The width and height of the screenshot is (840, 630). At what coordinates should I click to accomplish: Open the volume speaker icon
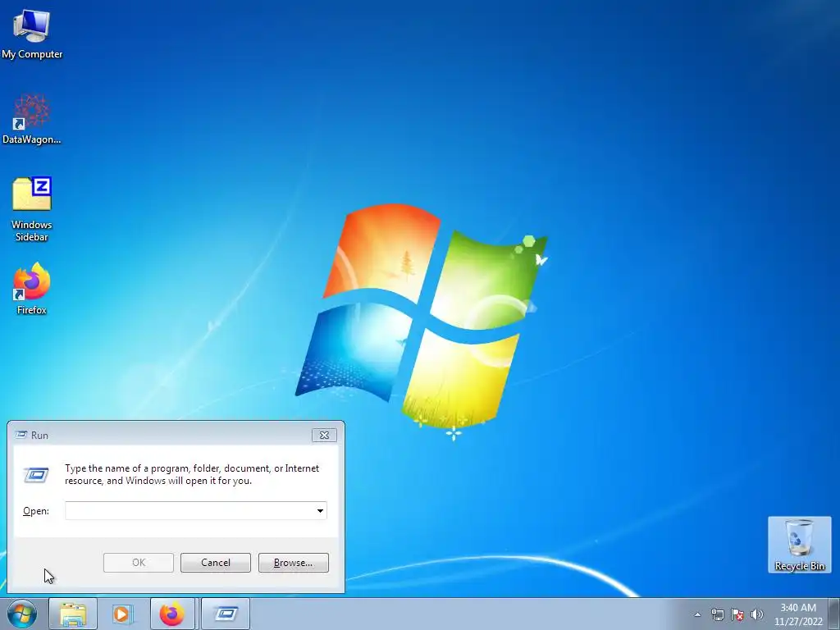(756, 614)
